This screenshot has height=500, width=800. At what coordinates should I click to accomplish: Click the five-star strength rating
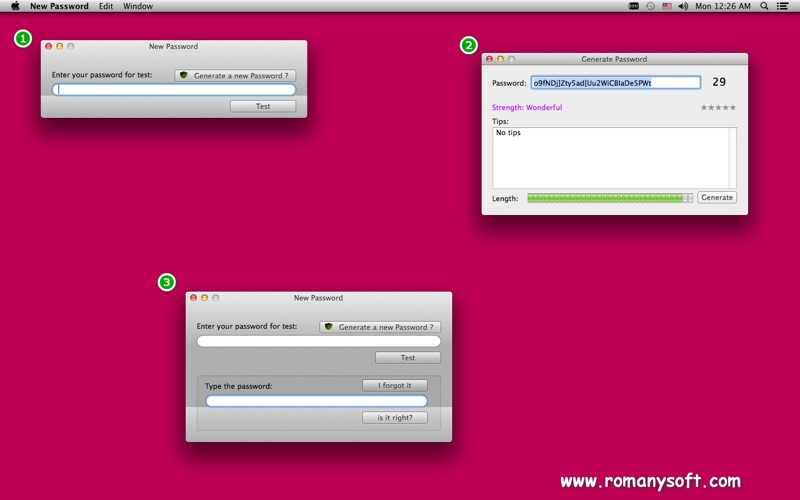point(718,108)
